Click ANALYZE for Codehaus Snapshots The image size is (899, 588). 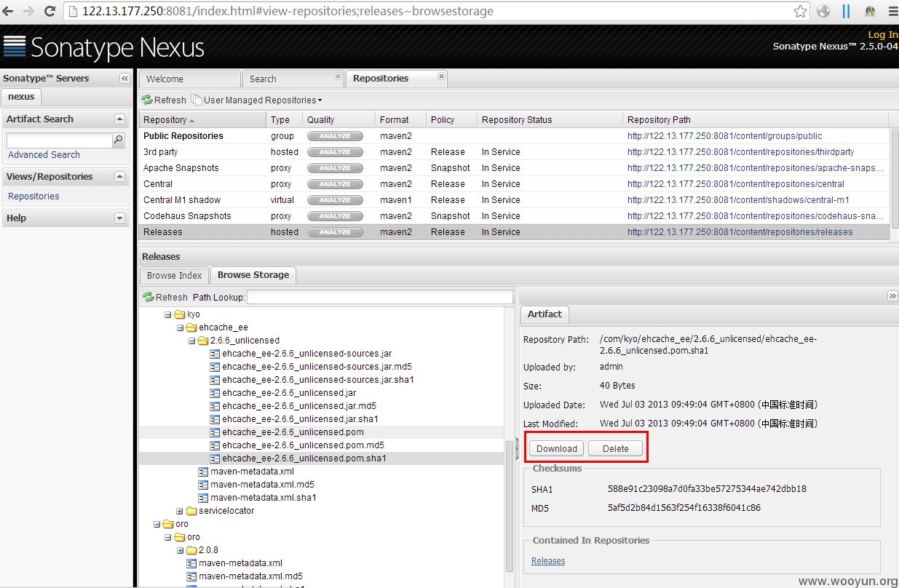[335, 216]
